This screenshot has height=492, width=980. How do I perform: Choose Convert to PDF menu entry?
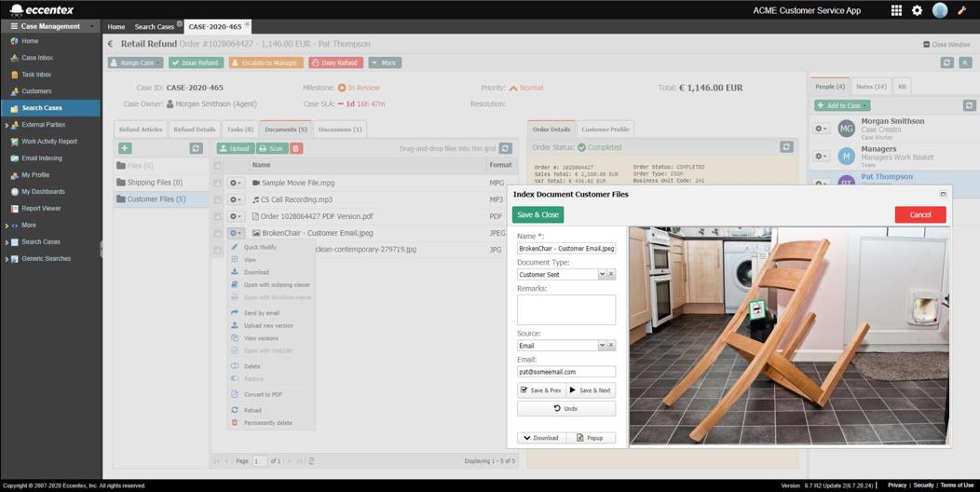click(x=263, y=395)
